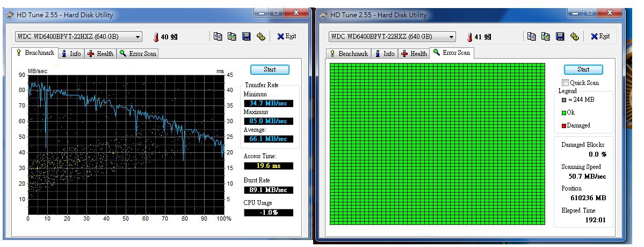Click Scanning Speed value 50.7 MB/sec
This screenshot has width=644, height=247.
point(587,177)
